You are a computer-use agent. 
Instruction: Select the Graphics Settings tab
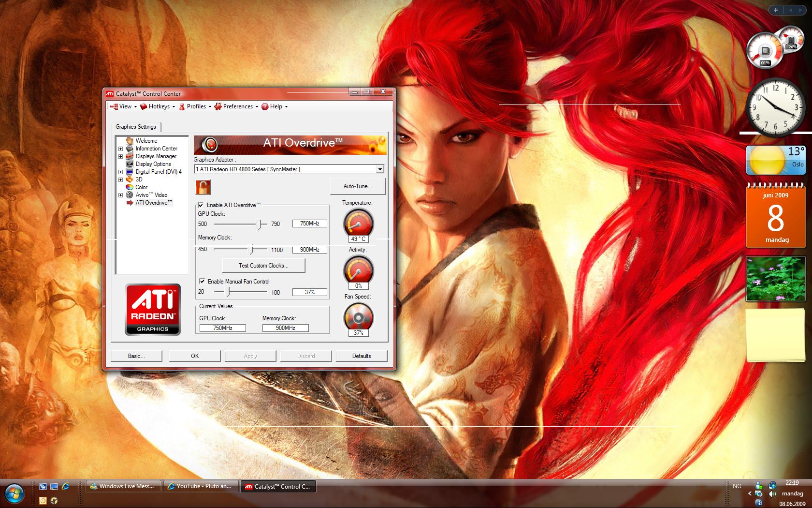click(136, 127)
